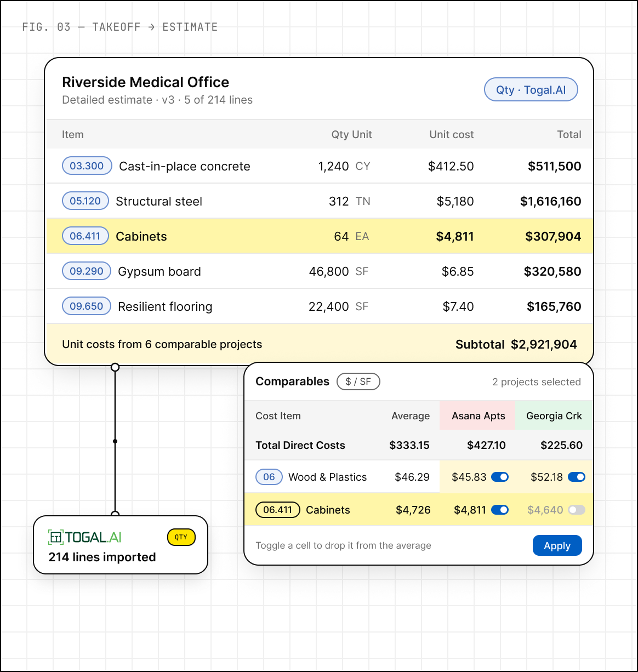Click the $ / SF unit pill

(358, 381)
